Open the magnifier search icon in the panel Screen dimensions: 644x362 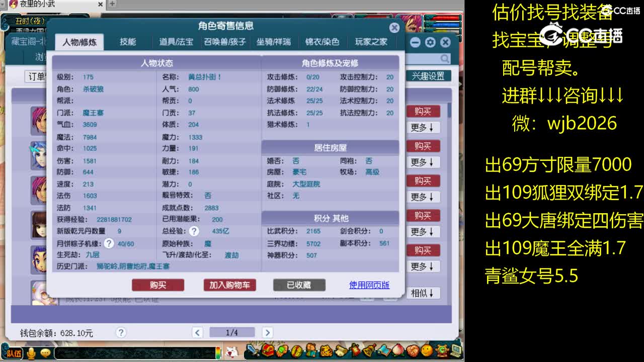coord(443,58)
